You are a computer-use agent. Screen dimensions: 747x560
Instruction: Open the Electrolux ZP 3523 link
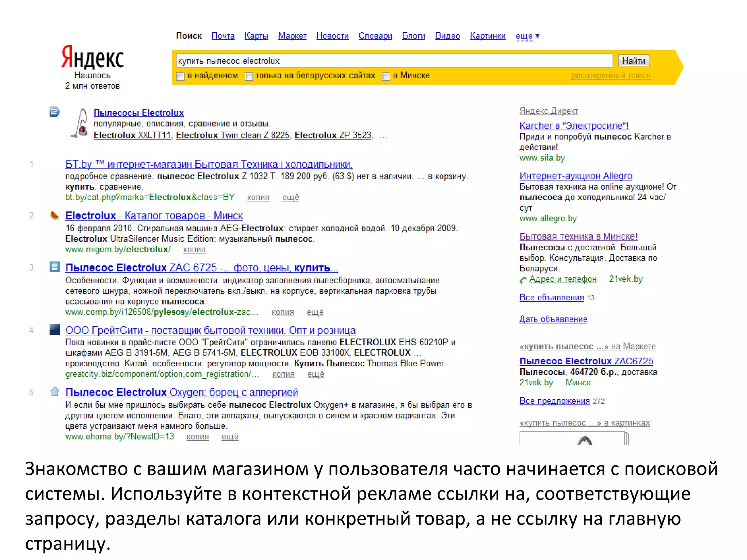[x=333, y=135]
